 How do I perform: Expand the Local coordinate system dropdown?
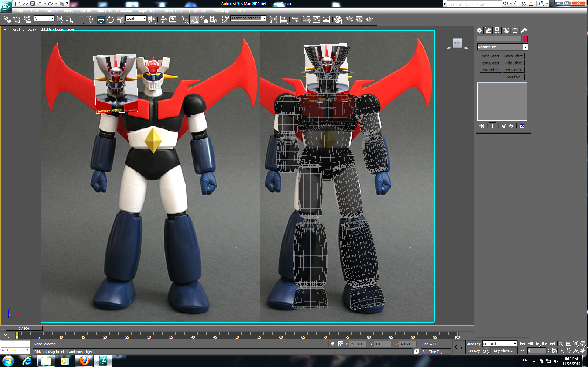(144, 18)
